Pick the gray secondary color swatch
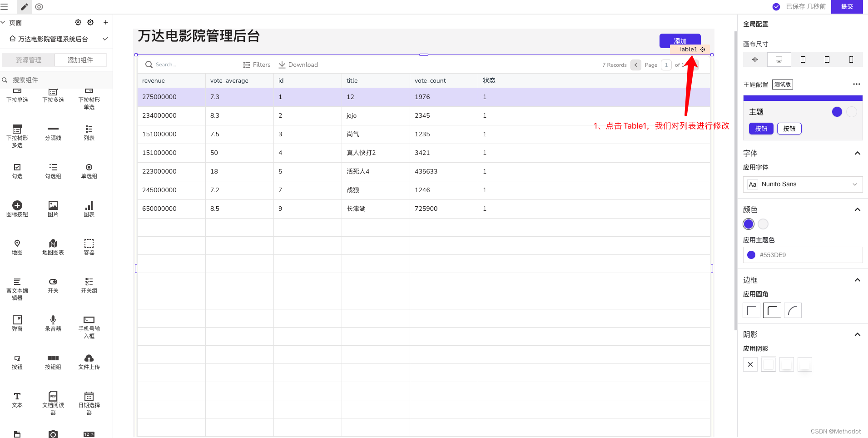The height and width of the screenshot is (438, 868). click(x=763, y=224)
